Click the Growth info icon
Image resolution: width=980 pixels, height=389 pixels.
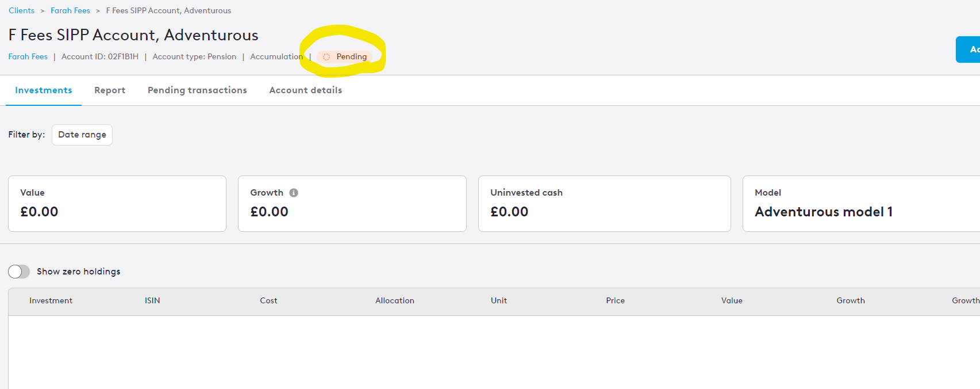[294, 193]
